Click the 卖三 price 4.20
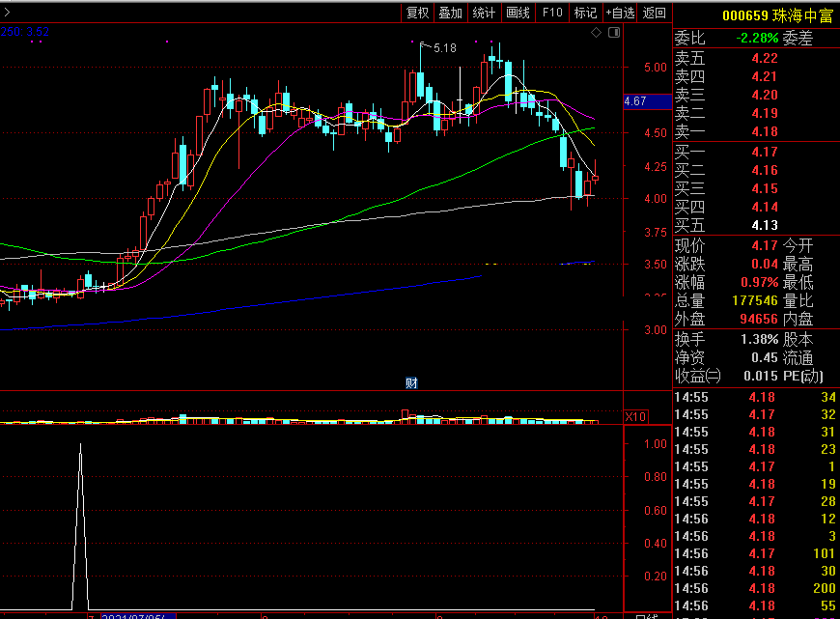Viewport: 840px width, 619px height. pyautogui.click(x=765, y=95)
